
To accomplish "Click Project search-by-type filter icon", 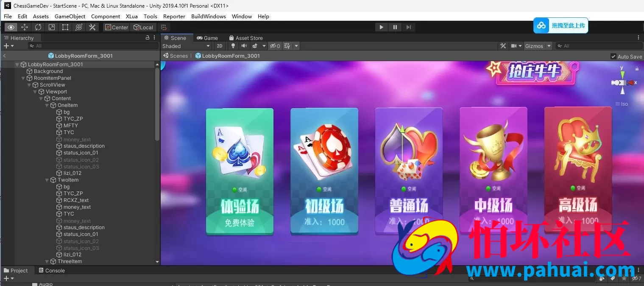I will [x=602, y=278].
